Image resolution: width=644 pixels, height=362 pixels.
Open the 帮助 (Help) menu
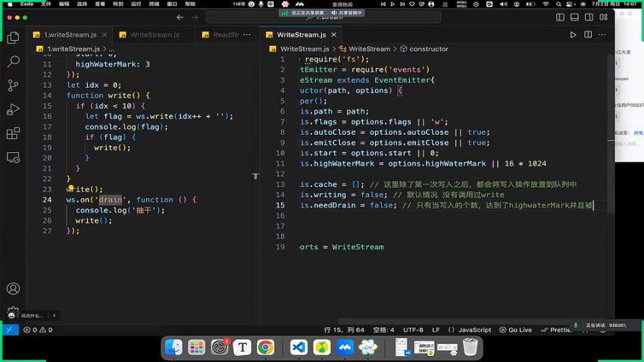190,4
